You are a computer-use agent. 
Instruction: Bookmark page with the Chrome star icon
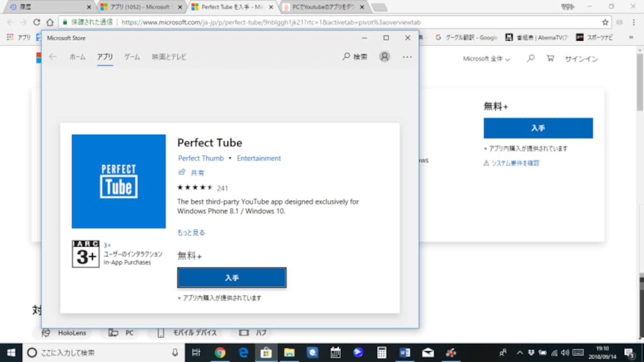pyautogui.click(x=605, y=23)
